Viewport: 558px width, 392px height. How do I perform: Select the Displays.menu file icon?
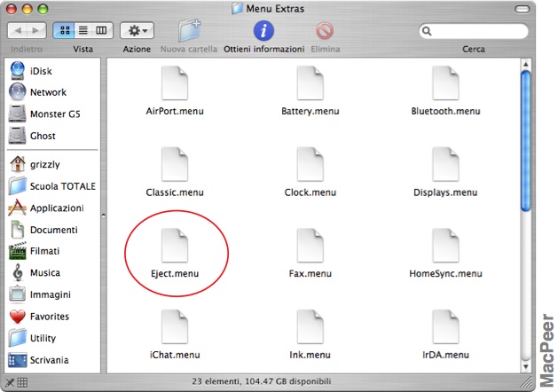(445, 164)
